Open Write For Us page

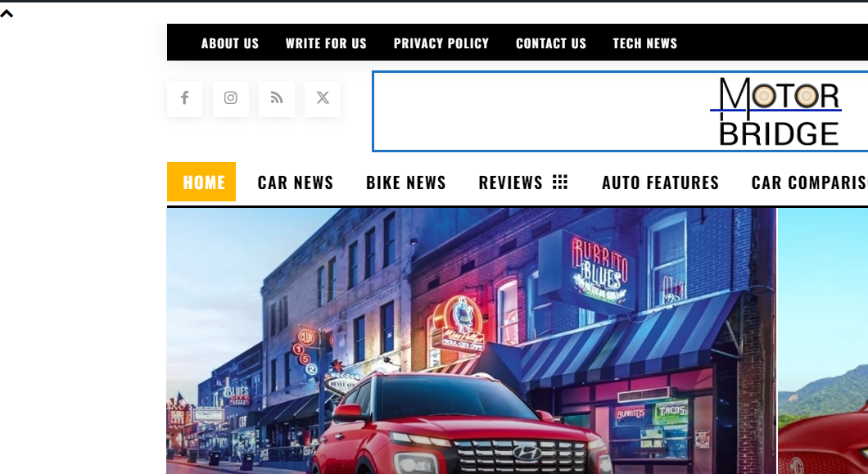click(x=326, y=43)
